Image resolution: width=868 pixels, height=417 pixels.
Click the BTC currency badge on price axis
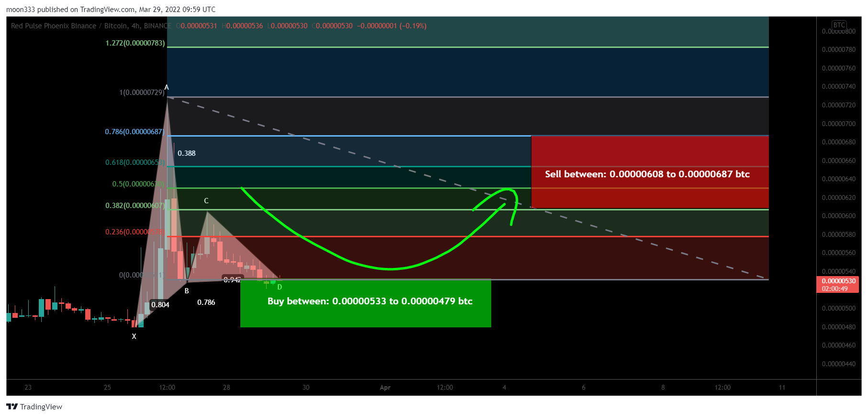tap(839, 25)
